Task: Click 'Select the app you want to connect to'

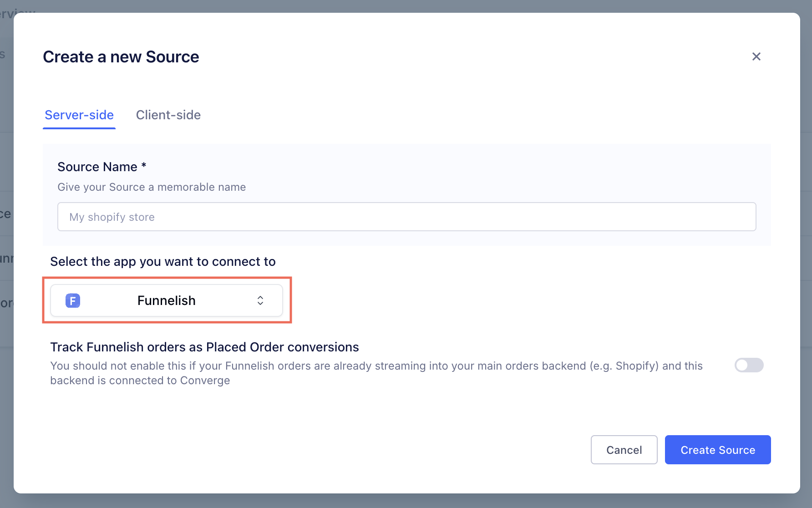Action: pyautogui.click(x=163, y=262)
